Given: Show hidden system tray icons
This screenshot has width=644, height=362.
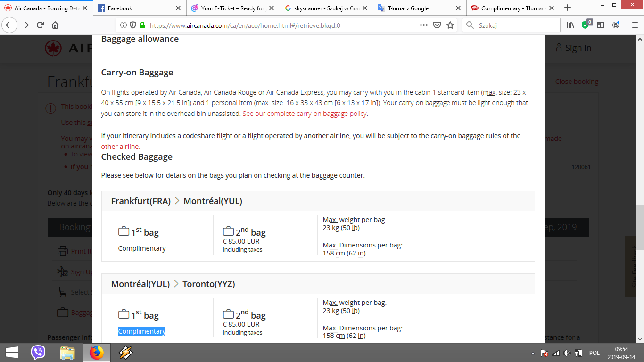Looking at the screenshot, I should point(533,353).
